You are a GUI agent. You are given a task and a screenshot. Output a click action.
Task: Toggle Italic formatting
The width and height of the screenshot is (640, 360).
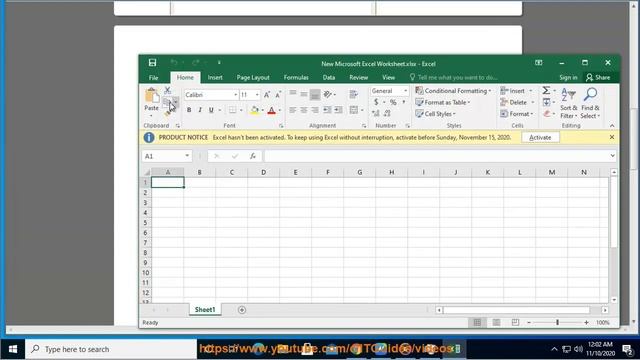click(200, 110)
